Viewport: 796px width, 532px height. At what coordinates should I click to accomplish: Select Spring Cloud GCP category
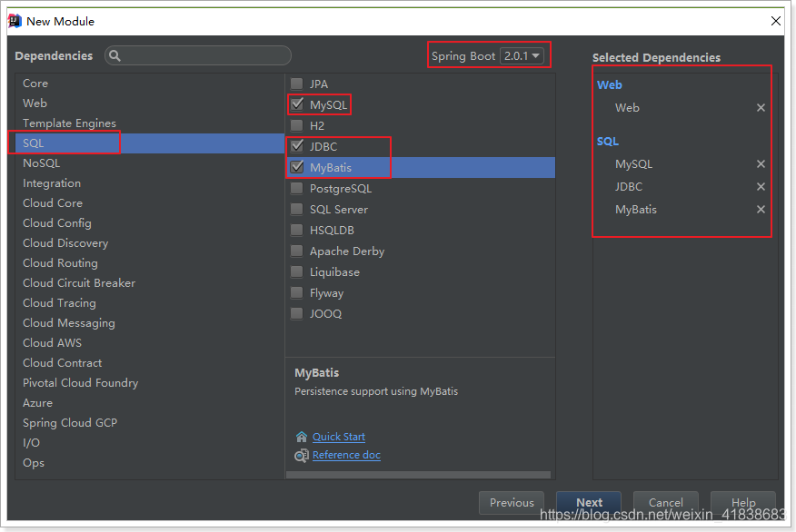tap(150, 423)
